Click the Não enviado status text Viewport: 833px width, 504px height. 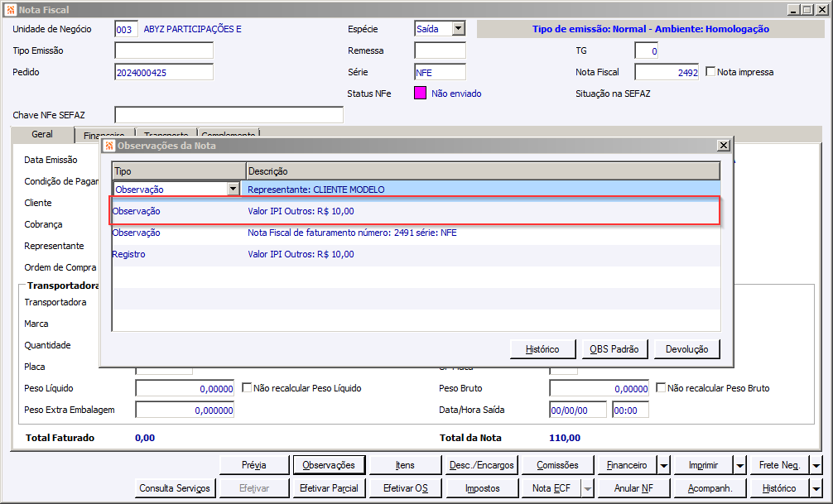pos(456,94)
